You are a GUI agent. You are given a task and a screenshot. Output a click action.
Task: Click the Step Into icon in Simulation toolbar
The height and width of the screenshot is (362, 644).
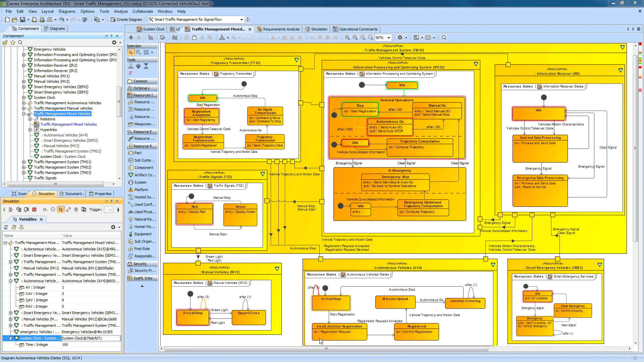point(19,209)
